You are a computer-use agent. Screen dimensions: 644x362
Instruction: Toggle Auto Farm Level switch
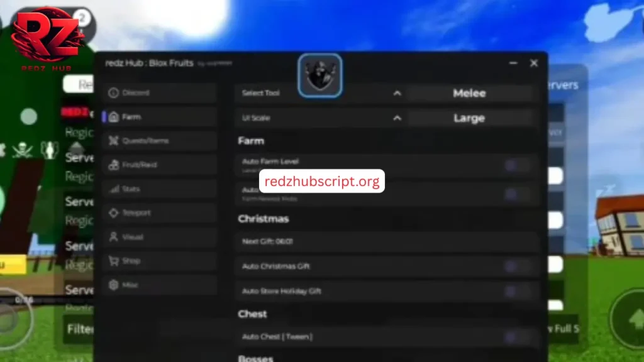(x=518, y=165)
